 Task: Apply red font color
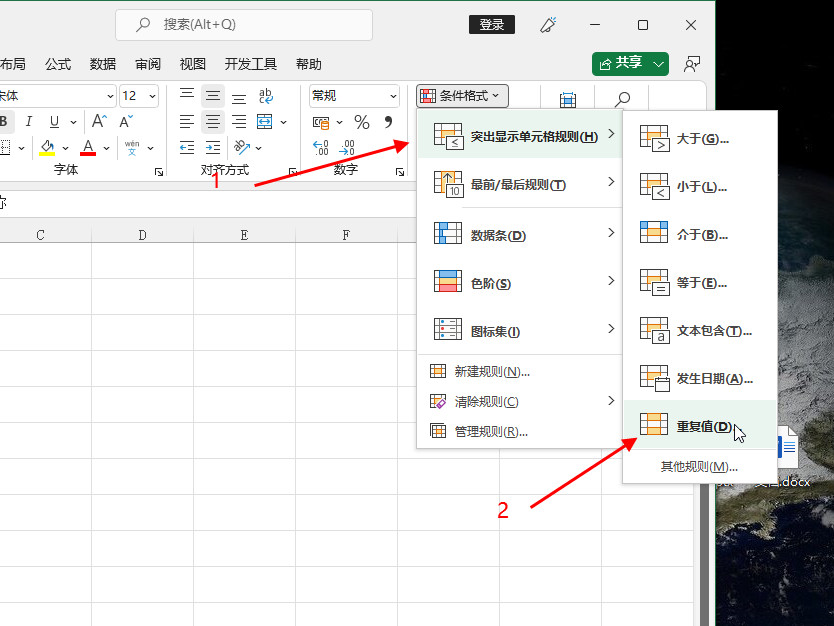tap(88, 147)
